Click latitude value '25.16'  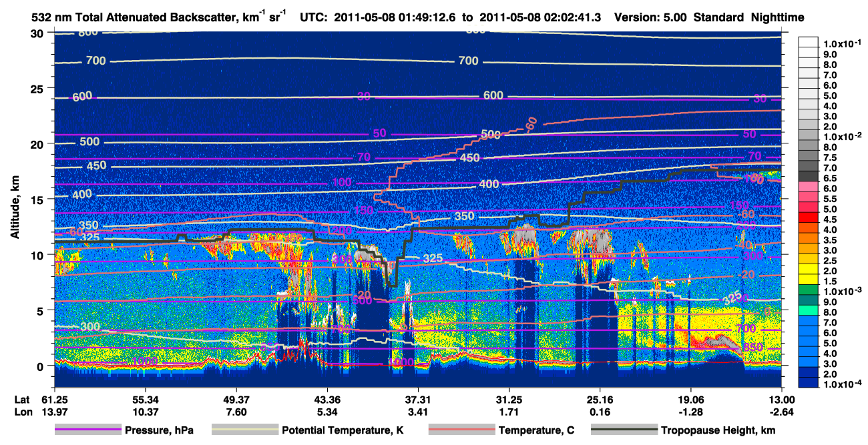600,399
